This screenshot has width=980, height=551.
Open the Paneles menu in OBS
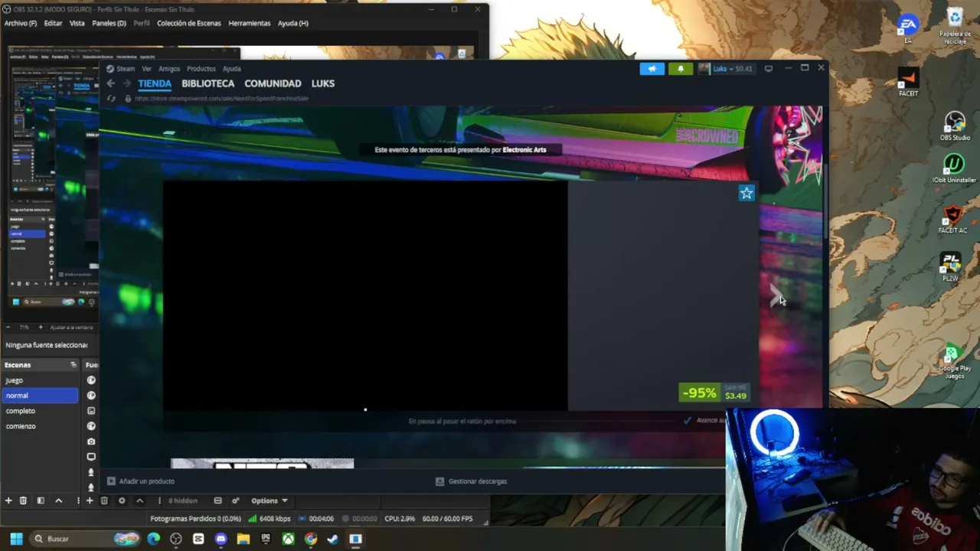tap(109, 23)
